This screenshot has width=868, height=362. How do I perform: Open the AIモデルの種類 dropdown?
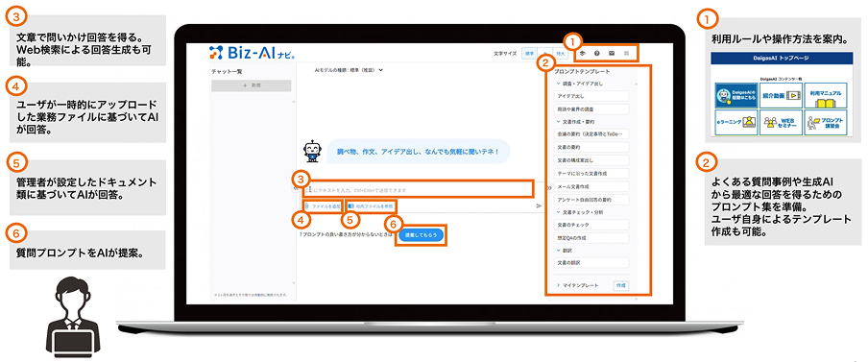tap(349, 70)
